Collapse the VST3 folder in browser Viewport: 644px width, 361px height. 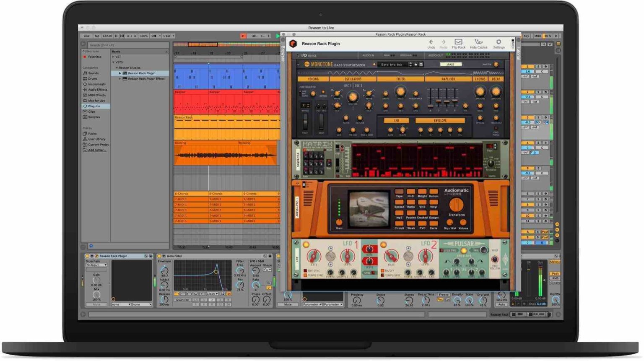(113, 62)
